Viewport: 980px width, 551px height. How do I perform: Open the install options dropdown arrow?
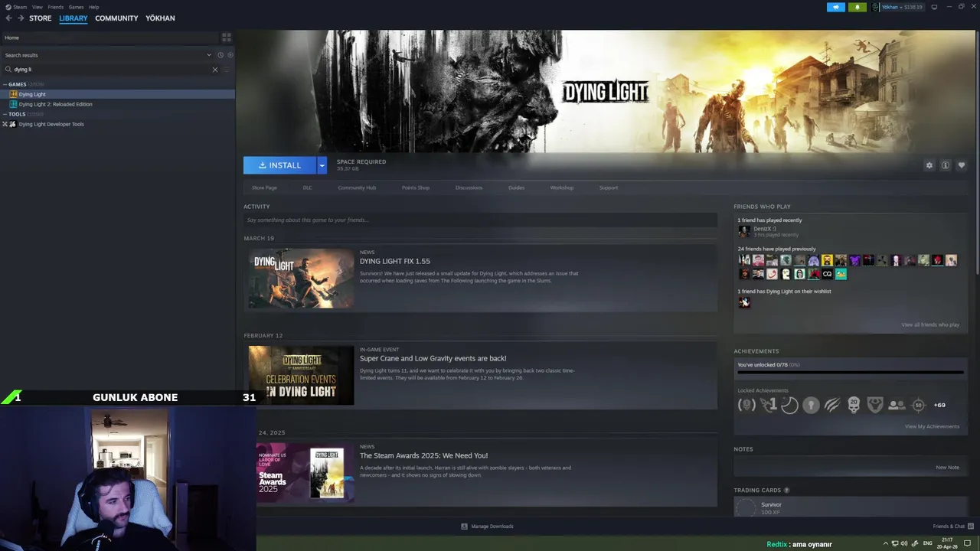322,165
